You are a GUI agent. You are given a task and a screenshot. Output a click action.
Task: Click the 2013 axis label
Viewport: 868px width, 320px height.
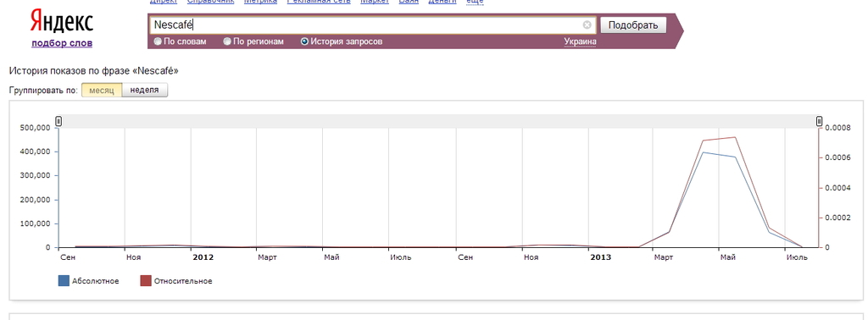pyautogui.click(x=601, y=257)
